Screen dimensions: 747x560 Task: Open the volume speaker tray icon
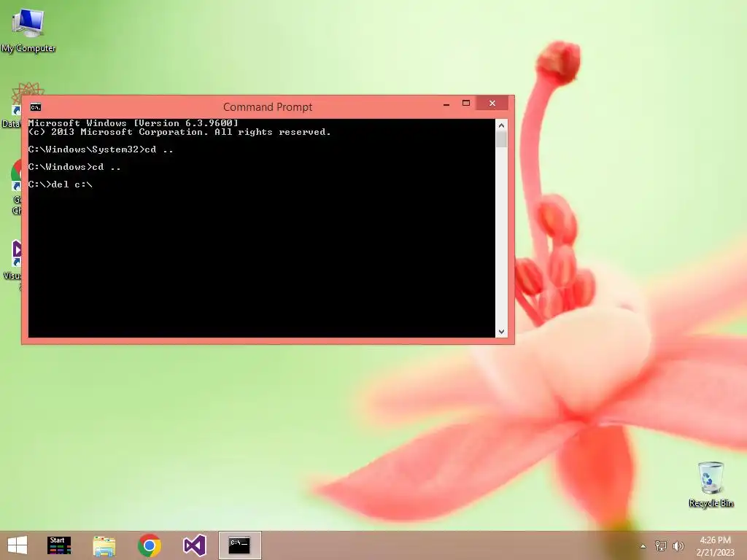coord(678,545)
